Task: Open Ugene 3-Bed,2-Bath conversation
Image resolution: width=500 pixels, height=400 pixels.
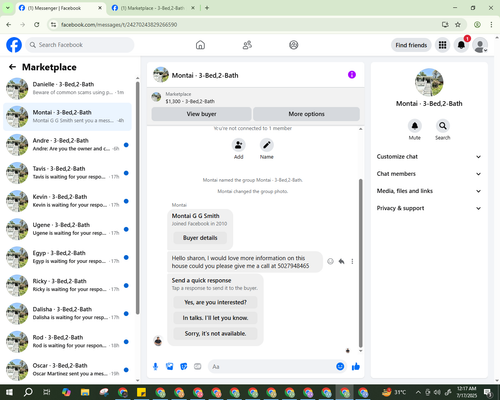Action: [x=67, y=229]
